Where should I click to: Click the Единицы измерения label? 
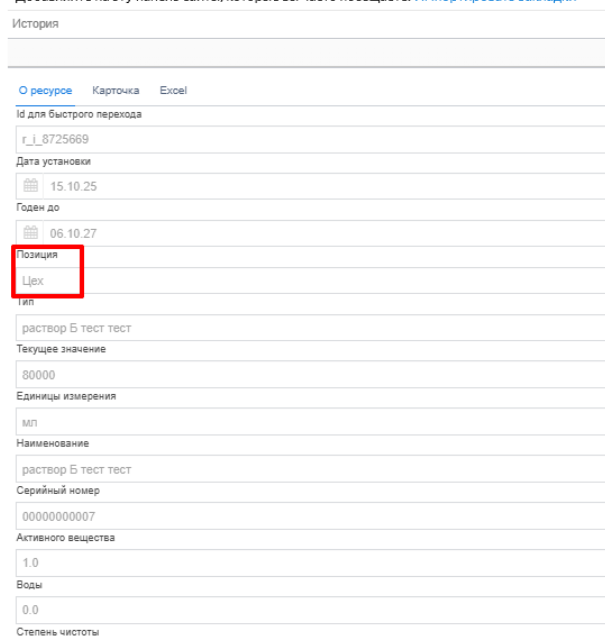point(66,396)
